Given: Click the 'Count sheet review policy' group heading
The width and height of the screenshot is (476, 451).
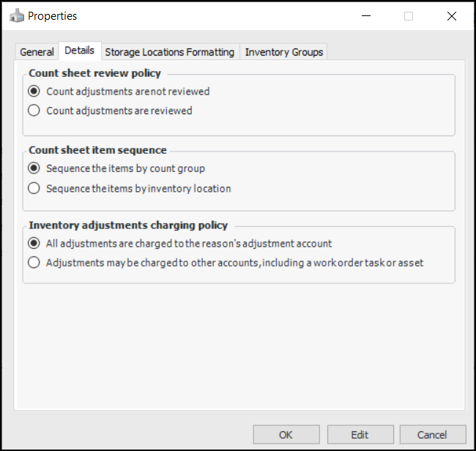Looking at the screenshot, I should tap(94, 73).
